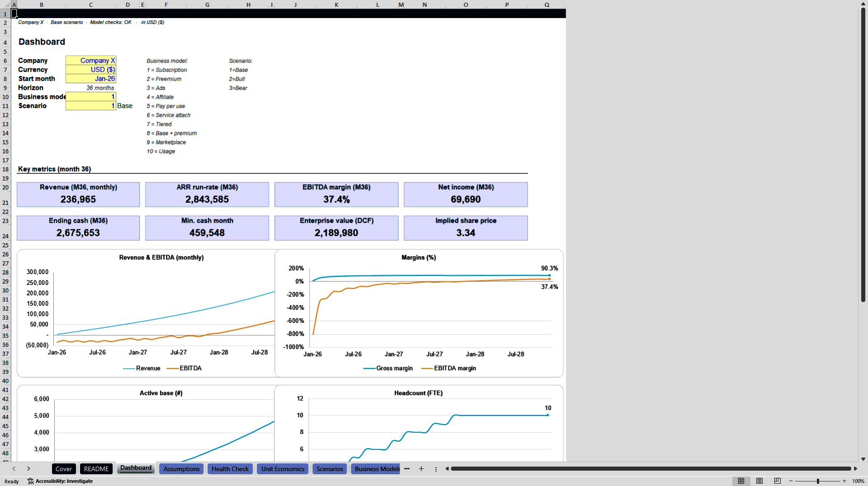
Task: Open the Unit Economics sheet tab
Action: [x=283, y=469]
